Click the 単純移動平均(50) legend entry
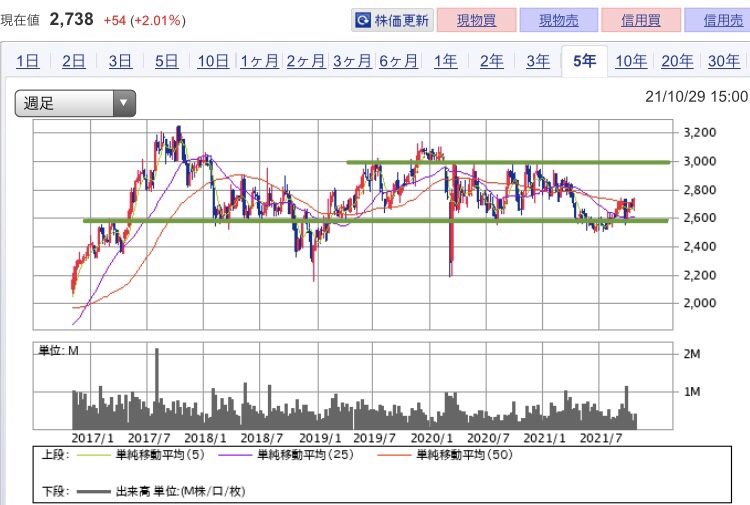Screen dimensions: 750x505 (445, 455)
